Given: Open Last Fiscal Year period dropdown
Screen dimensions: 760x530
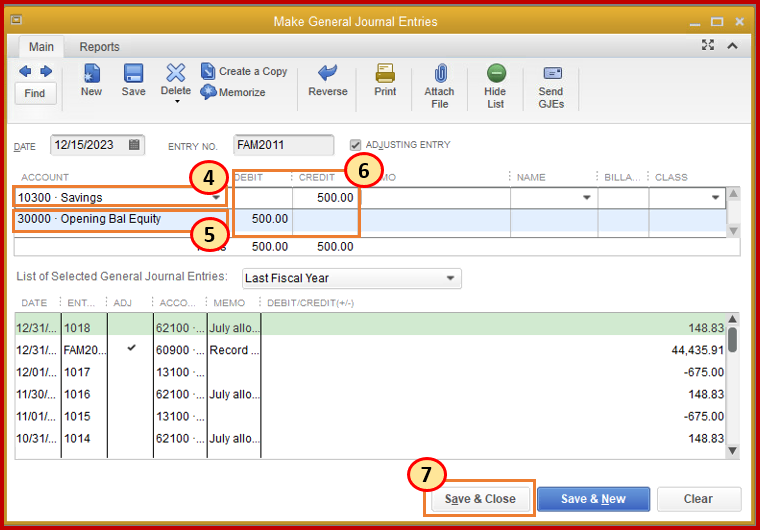Looking at the screenshot, I should [450, 278].
